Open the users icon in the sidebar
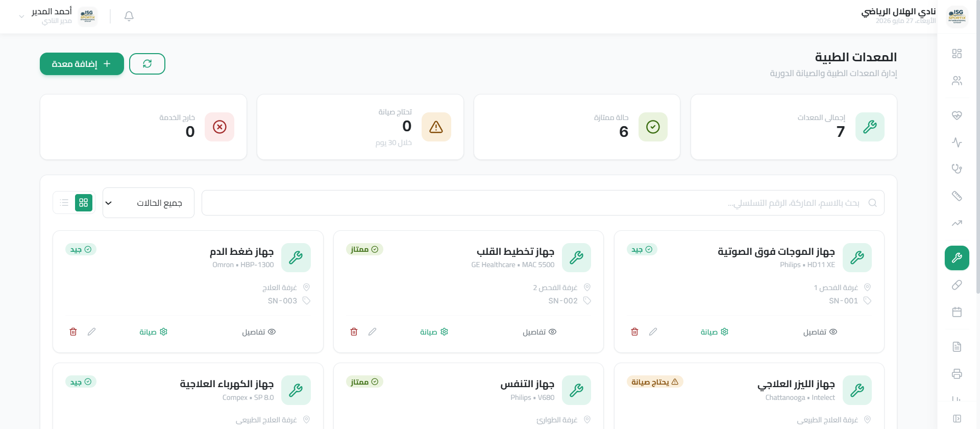The width and height of the screenshot is (980, 429). [957, 81]
